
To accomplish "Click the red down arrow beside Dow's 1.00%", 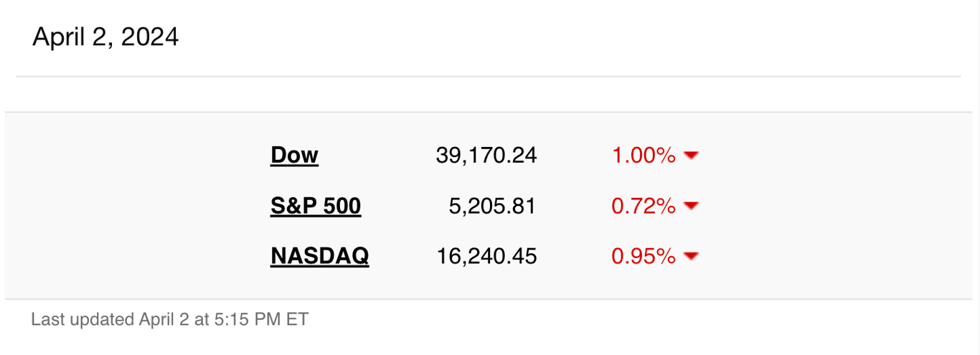I will (x=691, y=155).
